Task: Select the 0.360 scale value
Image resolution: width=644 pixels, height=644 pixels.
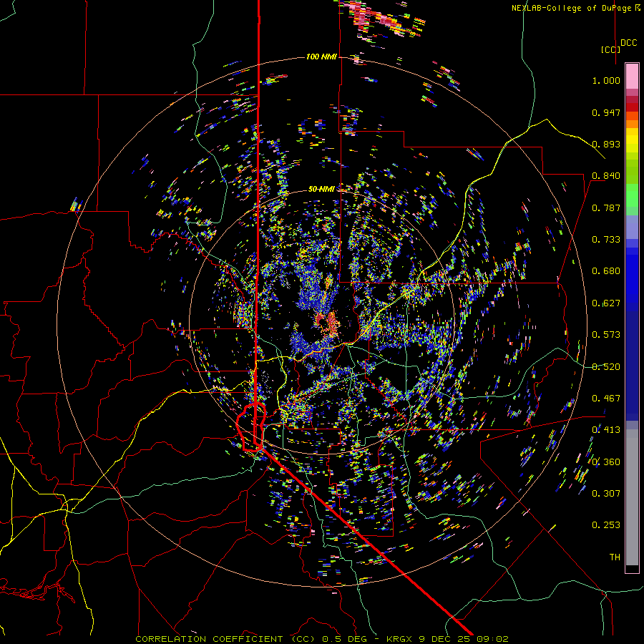Action: pos(606,462)
